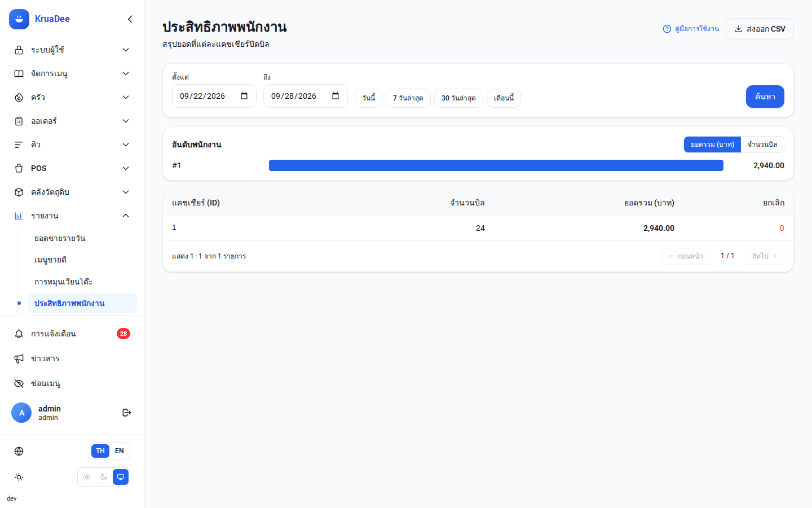Open the การหมุนเวียนโต๊ะ report
Viewport: 812px width, 508px height.
click(82, 282)
